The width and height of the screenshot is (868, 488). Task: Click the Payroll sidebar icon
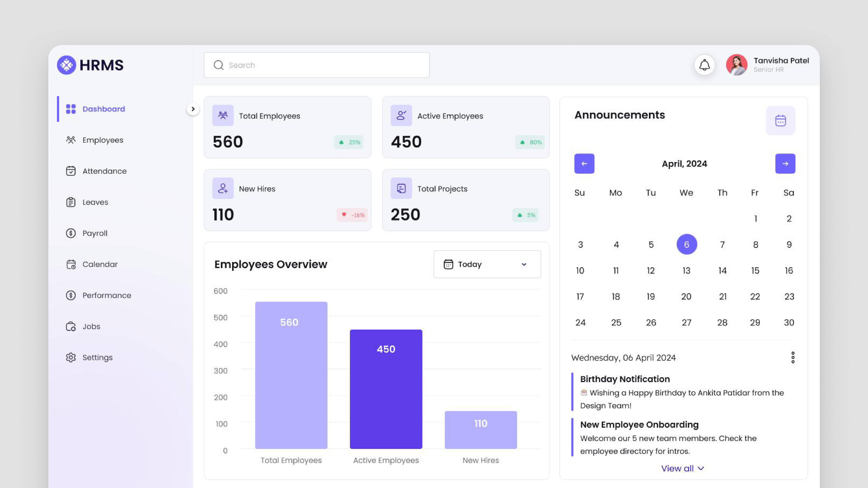point(71,233)
